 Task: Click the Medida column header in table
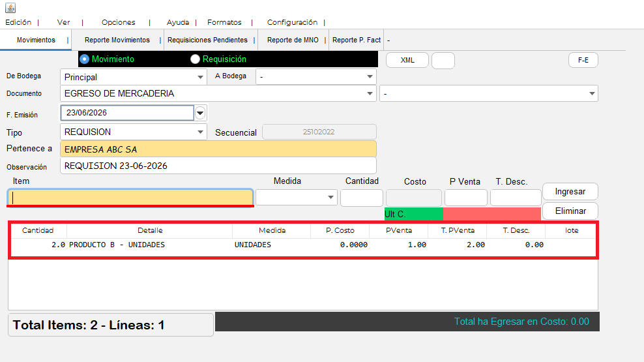click(272, 230)
